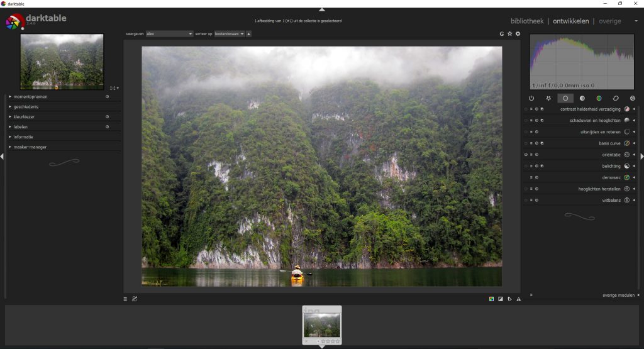
Task: Open view switcher dropdown arrow
Action: tap(636, 21)
